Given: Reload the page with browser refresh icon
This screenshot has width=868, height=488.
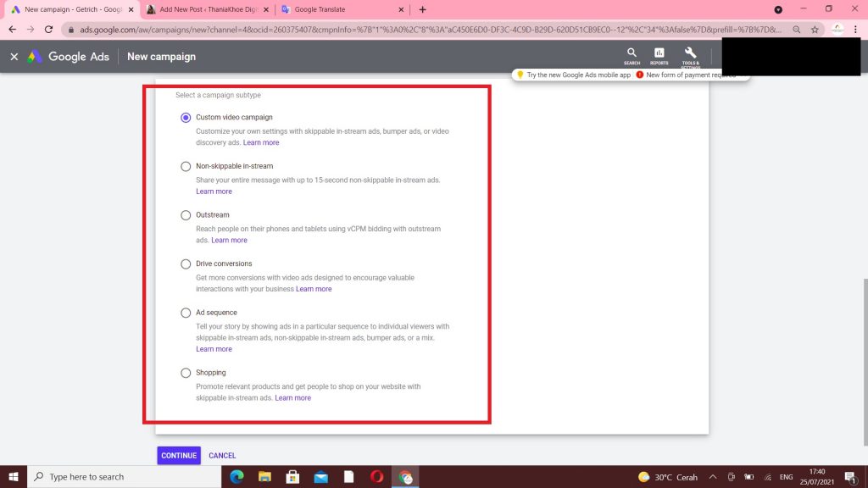Looking at the screenshot, I should [x=48, y=29].
